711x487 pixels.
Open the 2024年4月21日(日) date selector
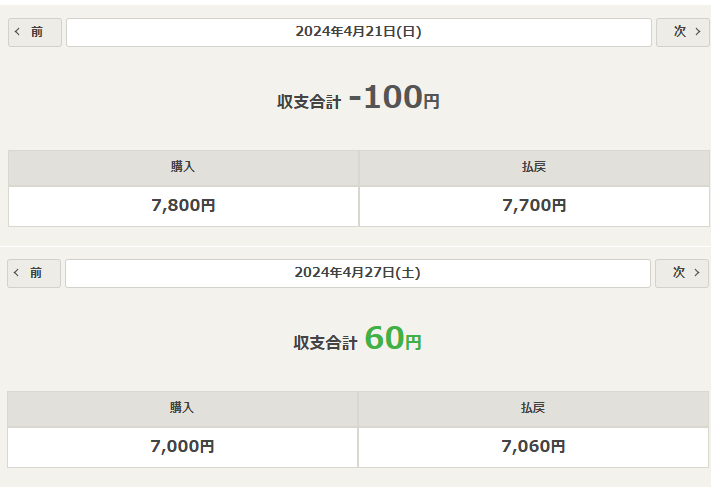coord(358,32)
